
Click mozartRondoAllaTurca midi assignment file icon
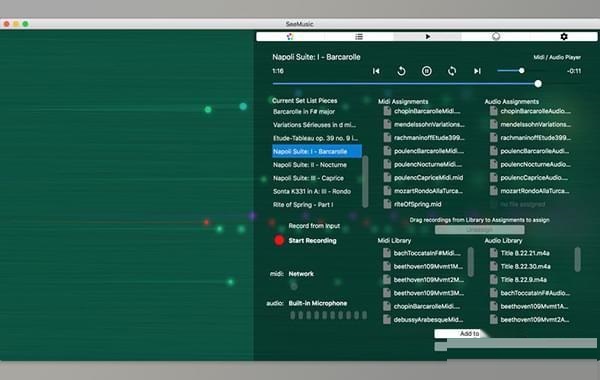(x=387, y=191)
